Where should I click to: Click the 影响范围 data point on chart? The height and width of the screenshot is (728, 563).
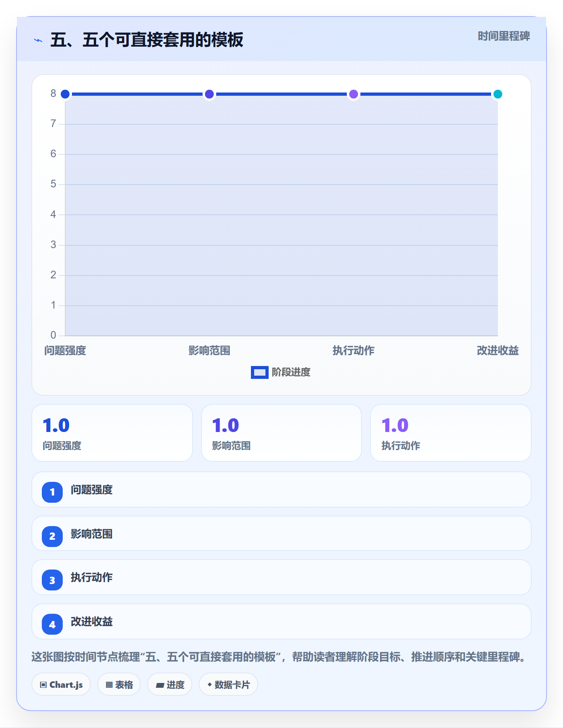(209, 94)
